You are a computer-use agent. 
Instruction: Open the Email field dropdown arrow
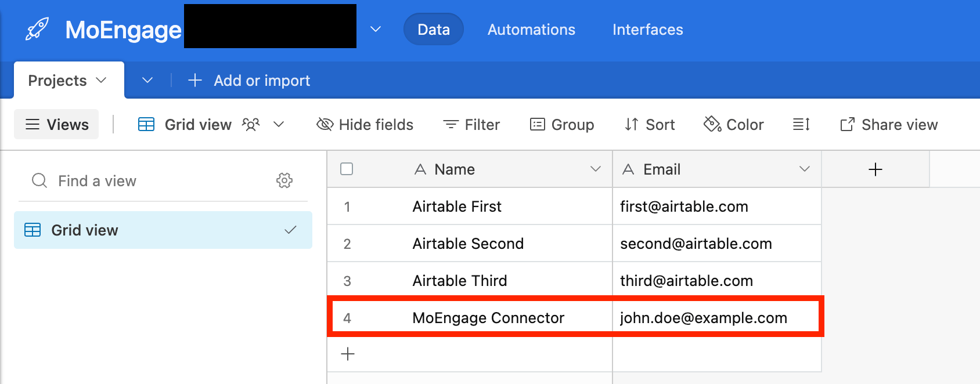tap(804, 169)
